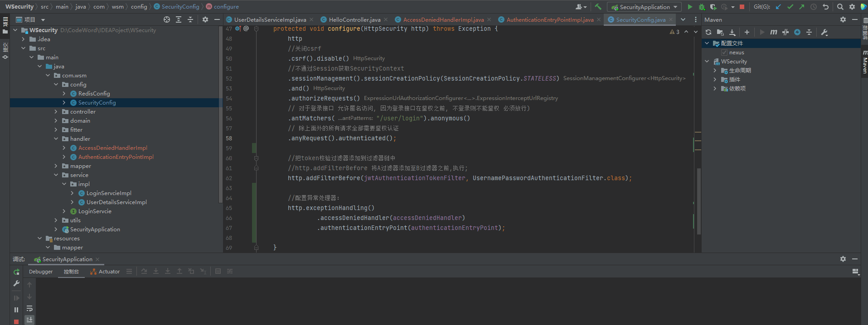868x325 pixels.
Task: Collapse the WSecurity Maven module
Action: (707, 62)
